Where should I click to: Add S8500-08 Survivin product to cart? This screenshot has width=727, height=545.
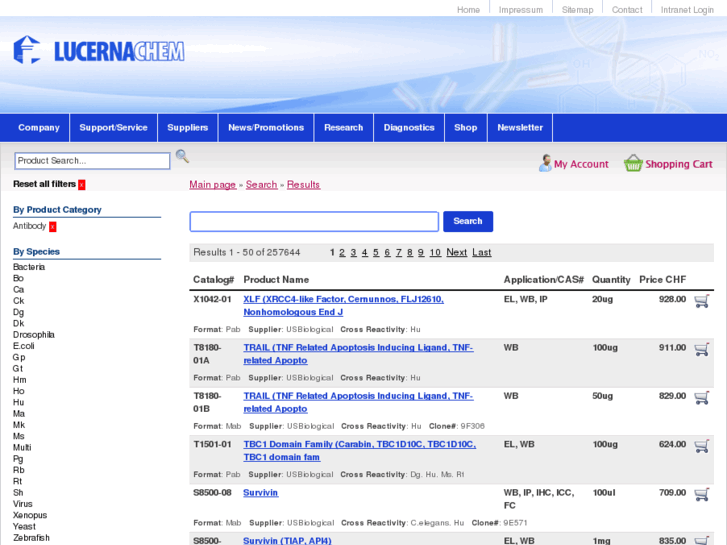[701, 494]
